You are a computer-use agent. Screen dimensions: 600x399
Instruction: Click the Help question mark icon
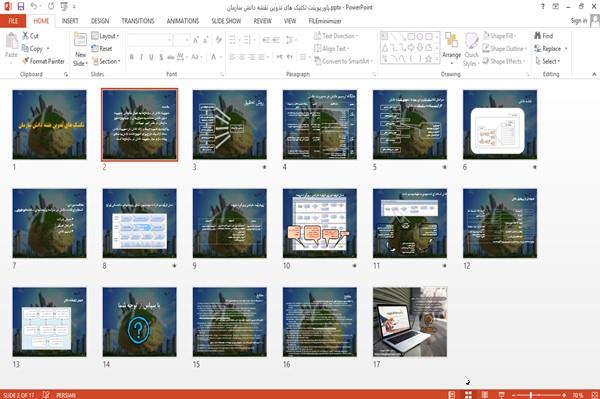tap(543, 7)
